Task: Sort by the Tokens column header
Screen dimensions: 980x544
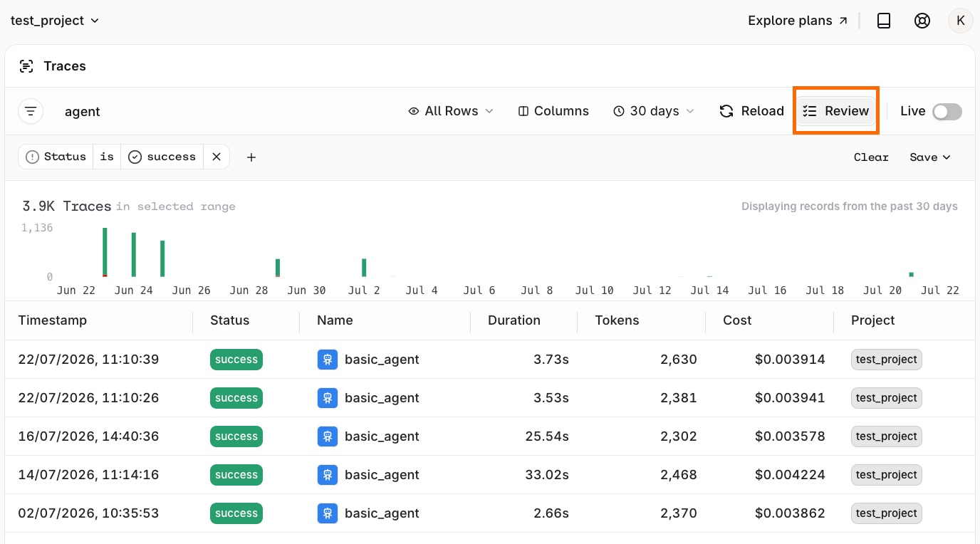Action: pyautogui.click(x=617, y=320)
